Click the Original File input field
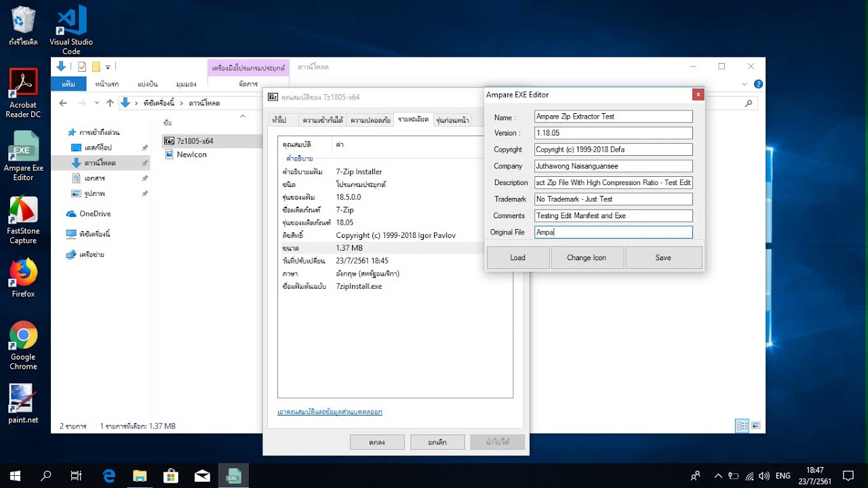 tap(613, 232)
